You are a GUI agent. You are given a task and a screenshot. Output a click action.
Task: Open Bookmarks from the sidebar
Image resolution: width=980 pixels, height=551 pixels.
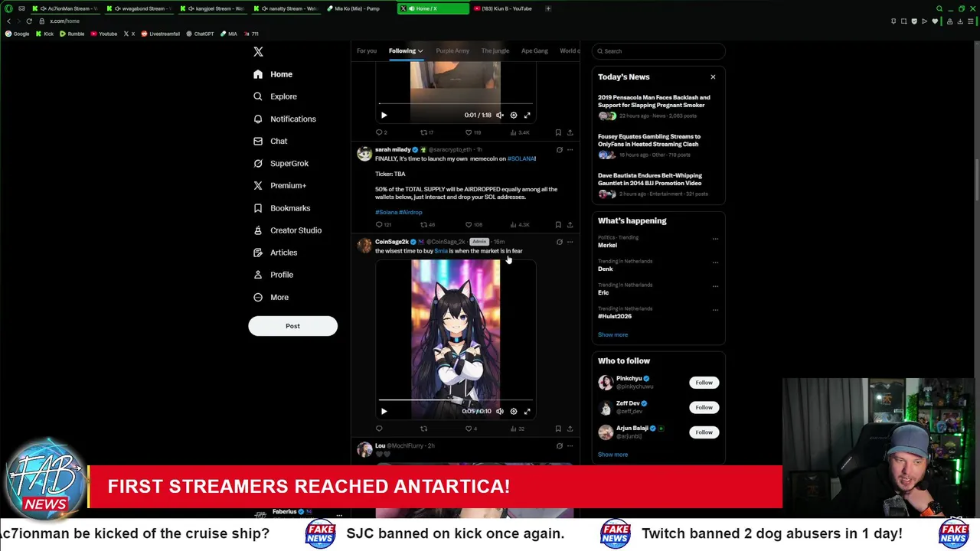(x=281, y=208)
